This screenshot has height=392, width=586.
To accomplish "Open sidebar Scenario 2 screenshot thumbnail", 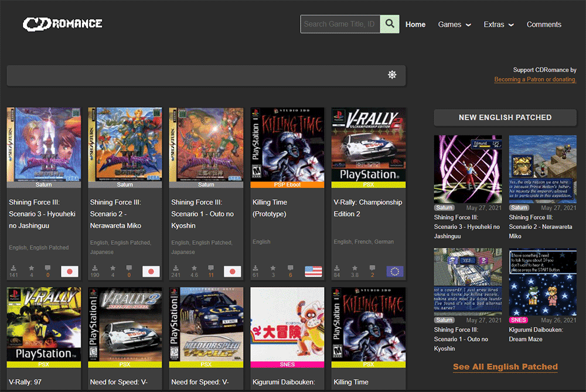I will click(543, 169).
